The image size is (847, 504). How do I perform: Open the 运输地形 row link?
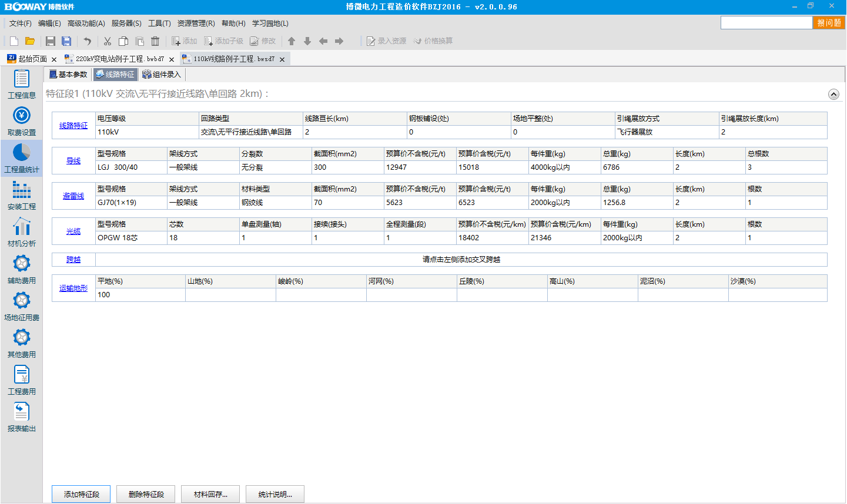tap(73, 288)
